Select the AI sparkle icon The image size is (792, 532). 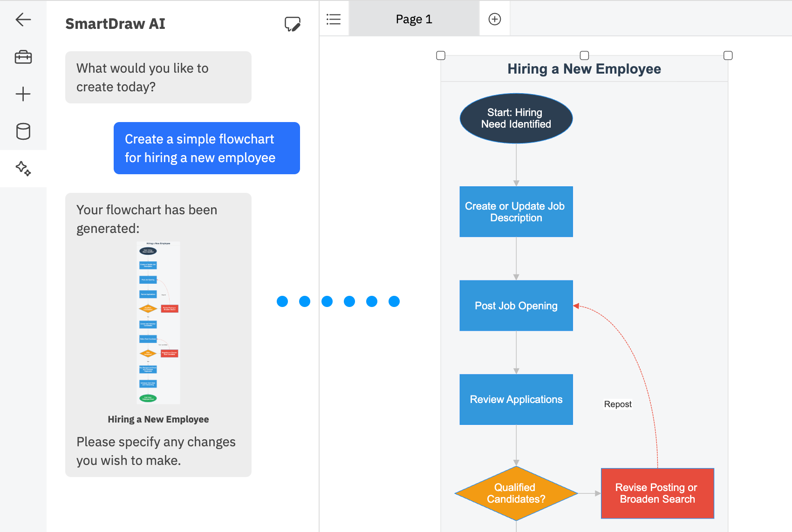(x=23, y=168)
